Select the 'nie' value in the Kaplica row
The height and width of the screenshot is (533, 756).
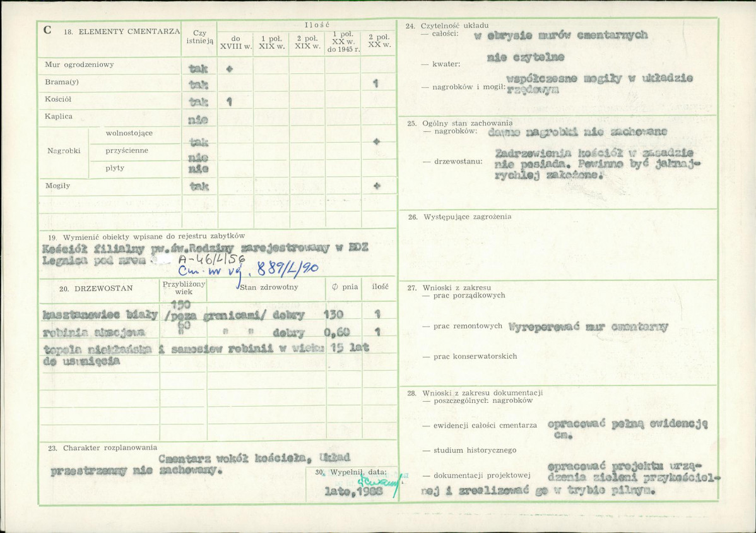[x=198, y=119]
